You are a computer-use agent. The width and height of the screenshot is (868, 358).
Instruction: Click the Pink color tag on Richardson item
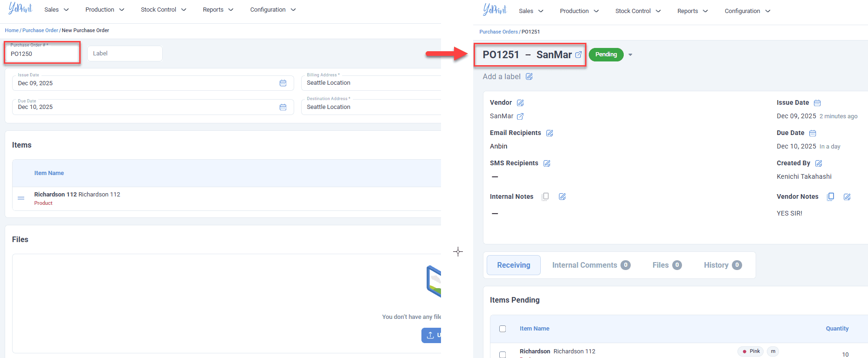click(x=751, y=351)
